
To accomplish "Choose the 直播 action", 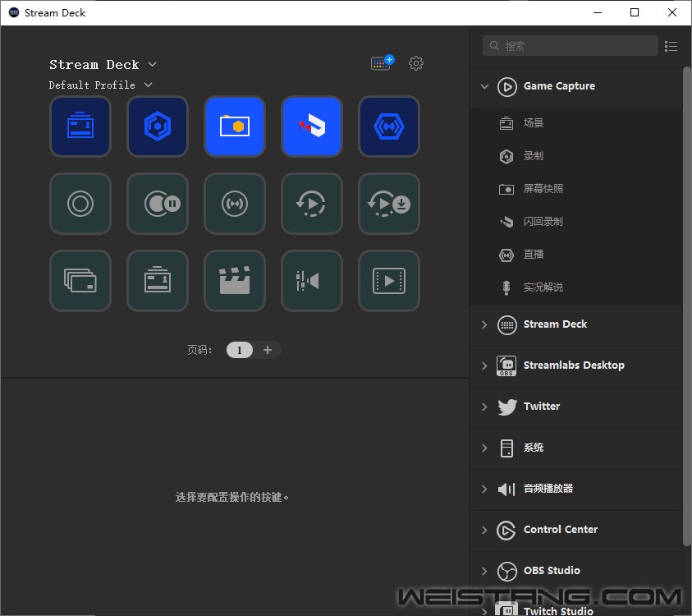I will pyautogui.click(x=576, y=255).
